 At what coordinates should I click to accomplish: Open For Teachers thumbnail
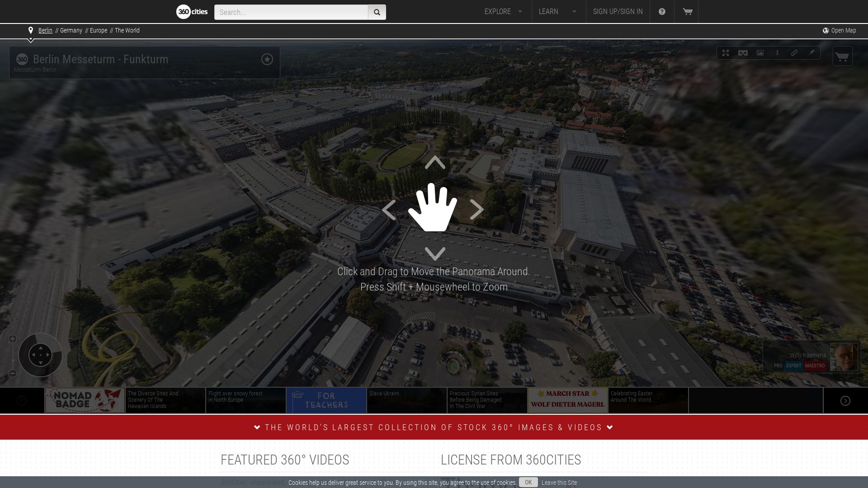pyautogui.click(x=326, y=400)
